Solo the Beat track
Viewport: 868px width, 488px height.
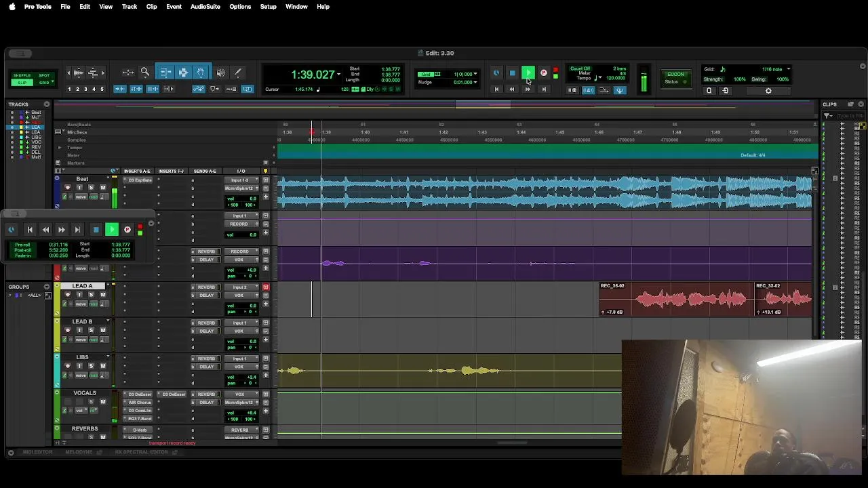coord(91,188)
